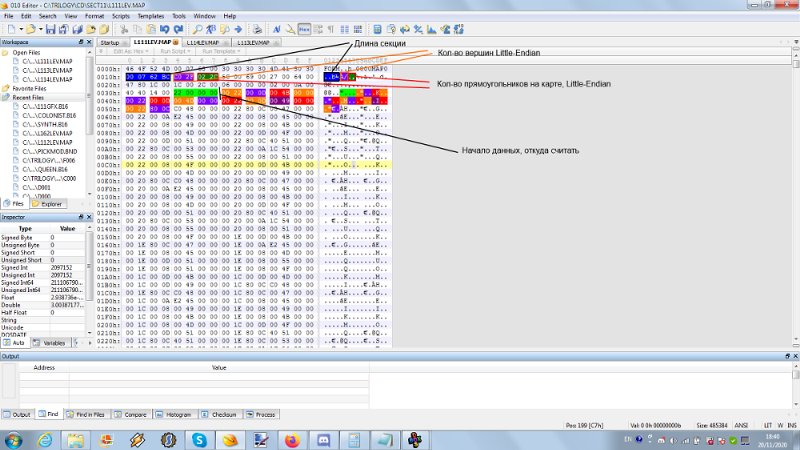The height and width of the screenshot is (450, 800).
Task: Open the Edit As: Hex dropdown
Action: pyautogui.click(x=130, y=52)
